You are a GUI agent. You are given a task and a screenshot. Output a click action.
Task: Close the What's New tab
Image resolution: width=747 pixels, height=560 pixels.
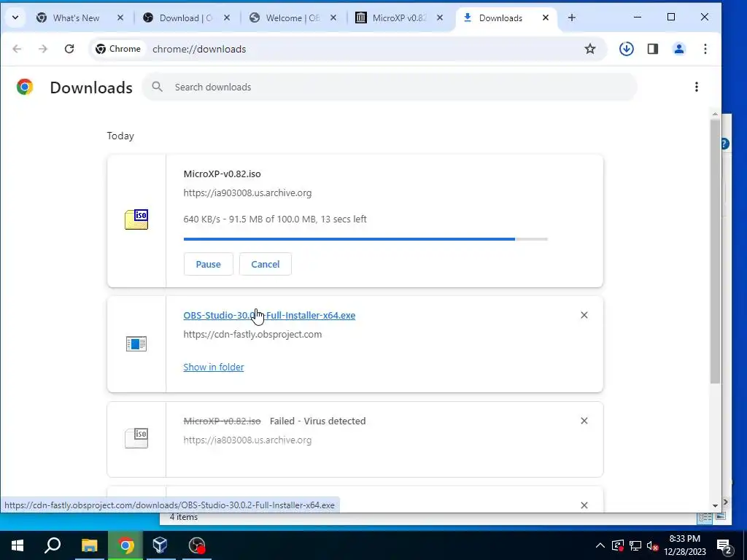[120, 17]
